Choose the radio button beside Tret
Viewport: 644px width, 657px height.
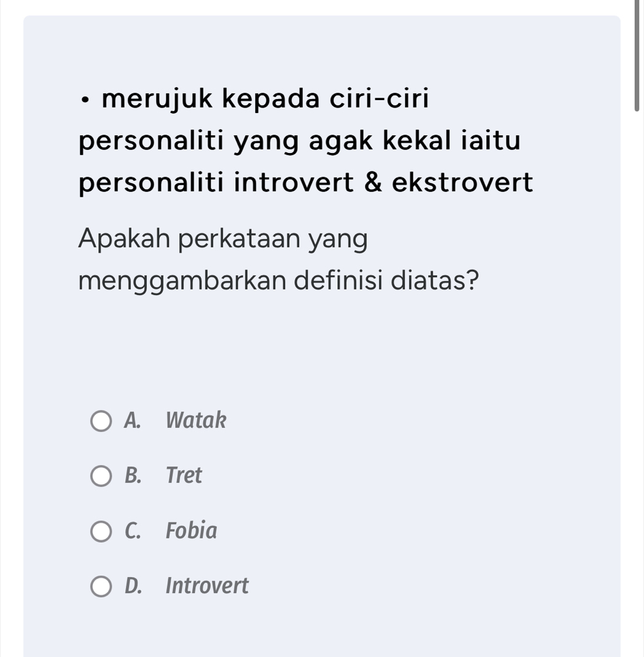(x=102, y=476)
